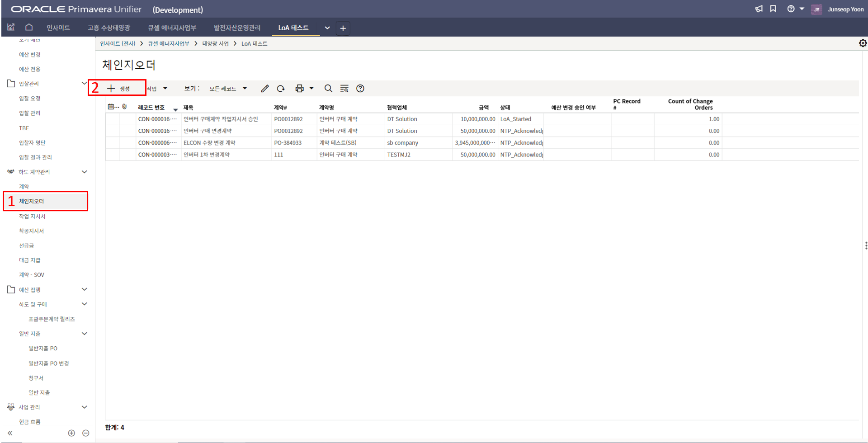Click the search magnifier icon in toolbar
The image size is (868, 443).
click(328, 89)
